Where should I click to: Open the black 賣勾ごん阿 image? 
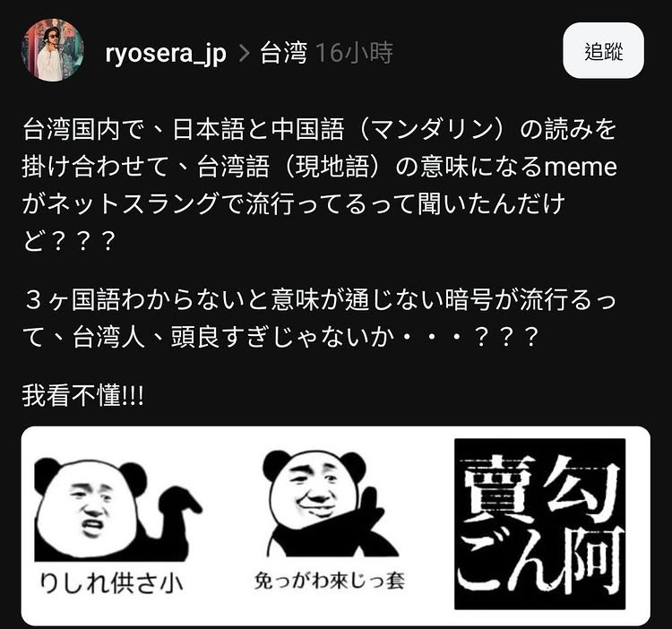[x=539, y=524]
